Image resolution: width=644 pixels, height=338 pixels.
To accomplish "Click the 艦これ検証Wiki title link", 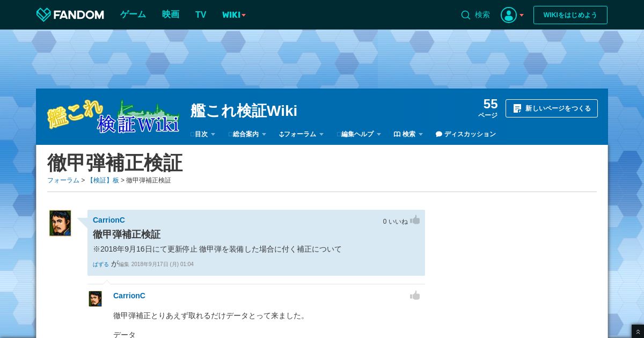I will [x=244, y=111].
